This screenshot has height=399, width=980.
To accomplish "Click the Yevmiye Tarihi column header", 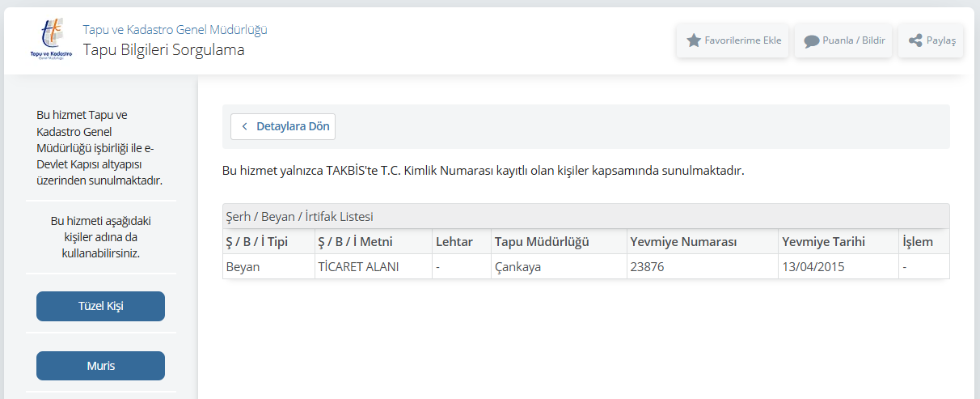I will coord(823,242).
